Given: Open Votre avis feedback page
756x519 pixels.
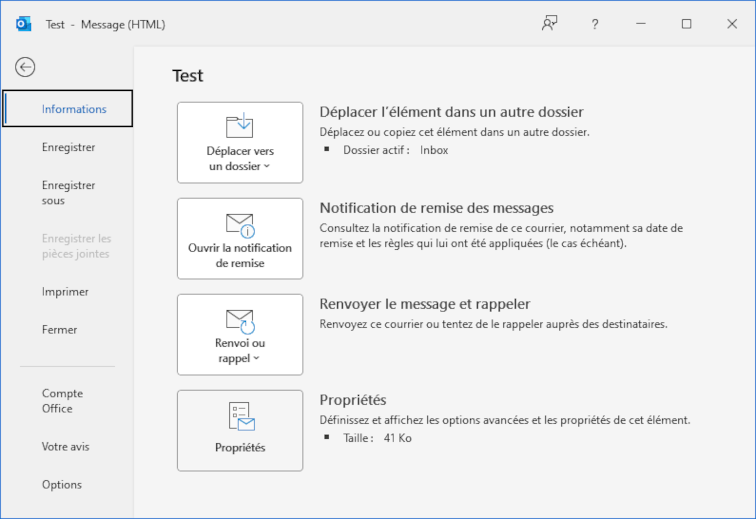Looking at the screenshot, I should point(65,447).
